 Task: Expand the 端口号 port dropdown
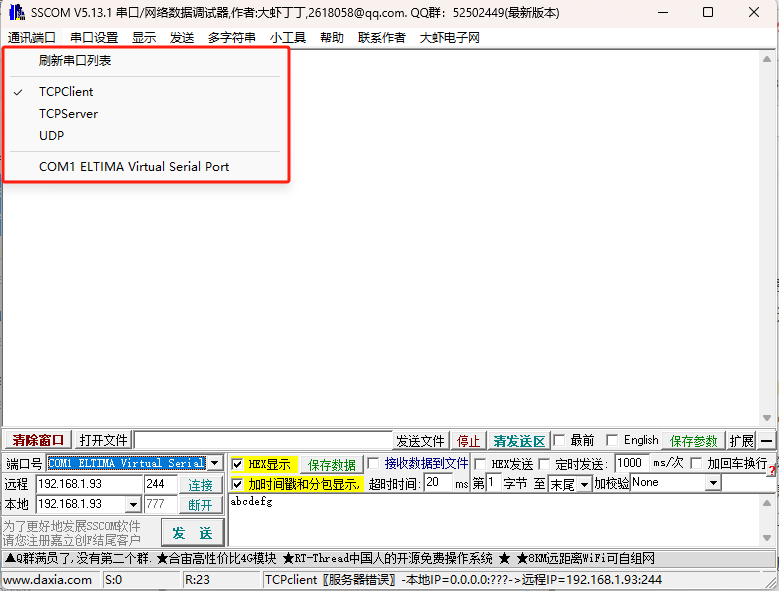[x=215, y=463]
